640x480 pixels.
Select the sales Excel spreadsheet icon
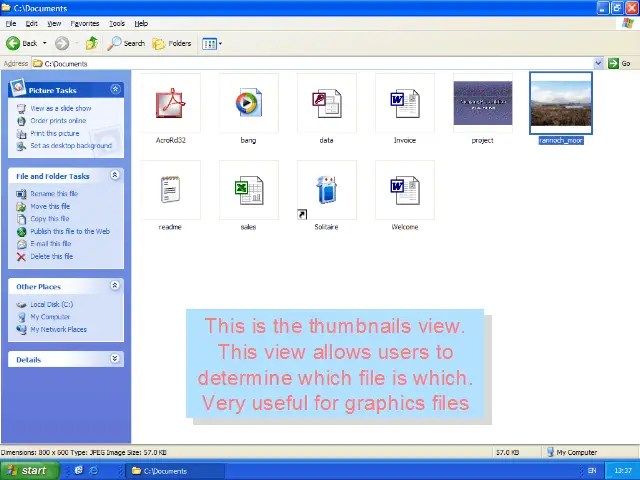(x=248, y=190)
